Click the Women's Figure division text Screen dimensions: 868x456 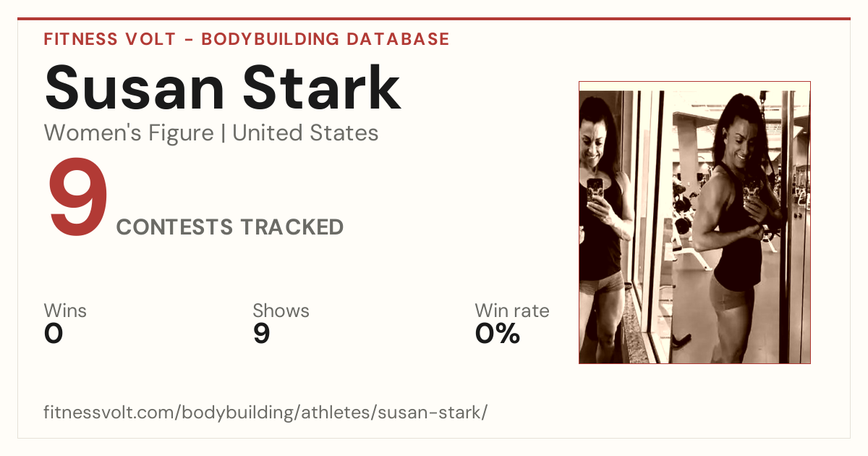(129, 133)
